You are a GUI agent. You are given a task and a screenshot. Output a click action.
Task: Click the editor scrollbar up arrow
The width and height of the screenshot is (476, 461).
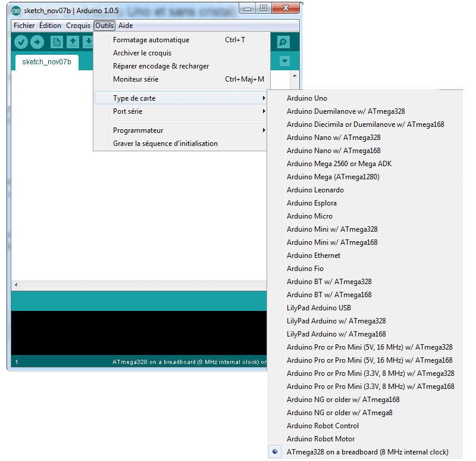(x=295, y=76)
